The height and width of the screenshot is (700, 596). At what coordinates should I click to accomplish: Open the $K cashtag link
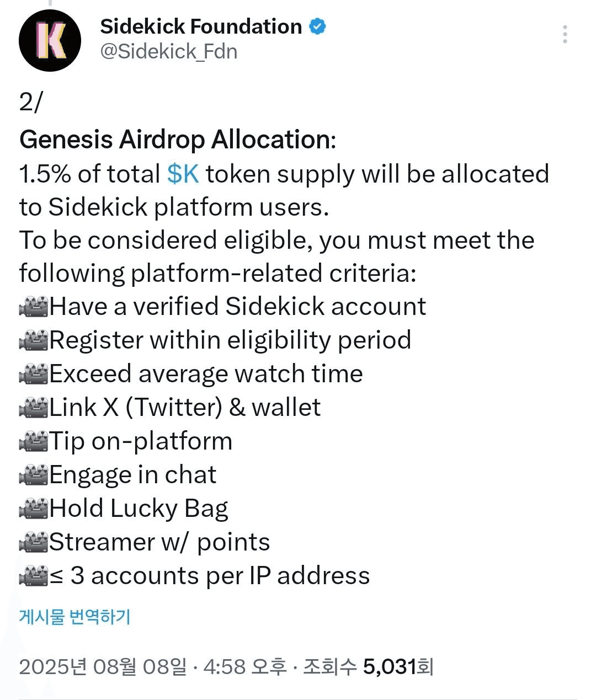click(x=183, y=174)
